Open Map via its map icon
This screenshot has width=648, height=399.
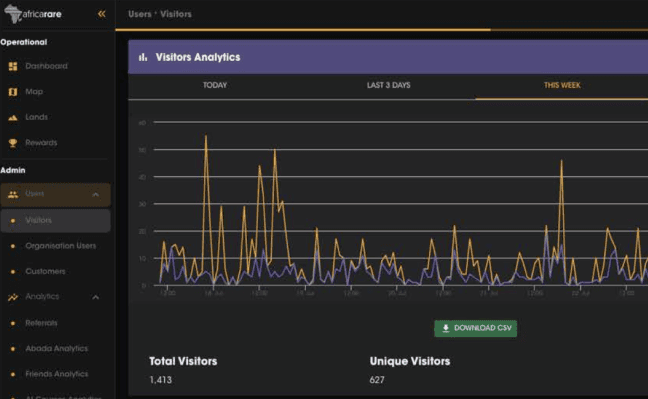pos(13,92)
